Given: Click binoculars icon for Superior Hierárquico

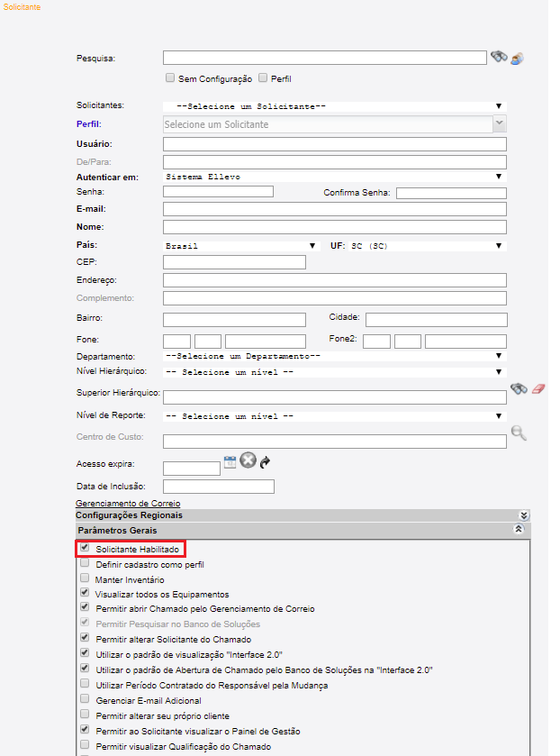Looking at the screenshot, I should click(519, 388).
